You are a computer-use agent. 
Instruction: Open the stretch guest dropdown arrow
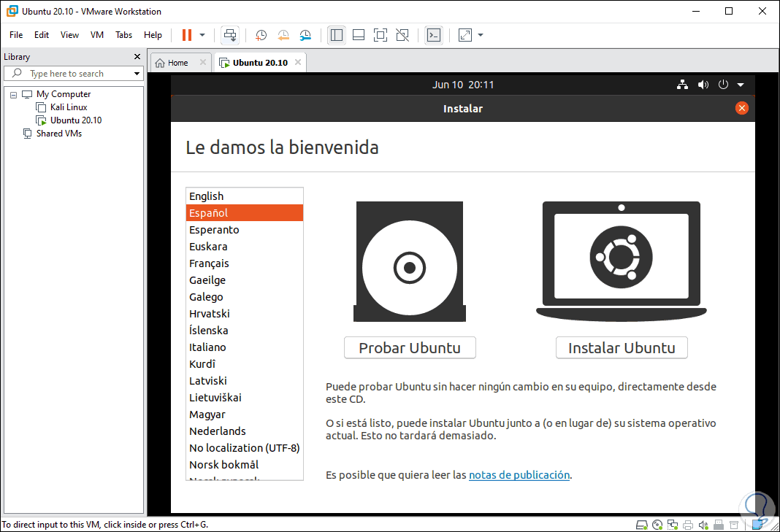click(481, 35)
